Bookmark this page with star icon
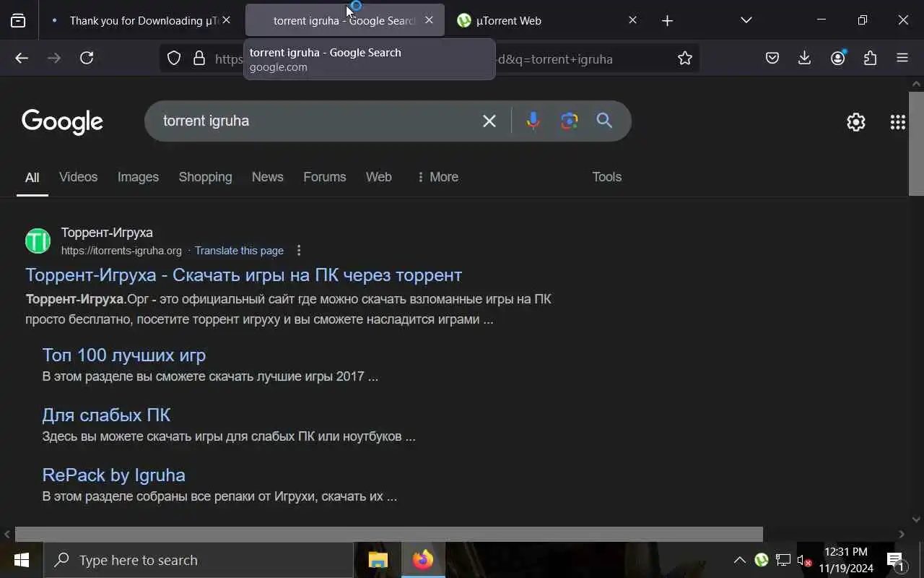 685,59
